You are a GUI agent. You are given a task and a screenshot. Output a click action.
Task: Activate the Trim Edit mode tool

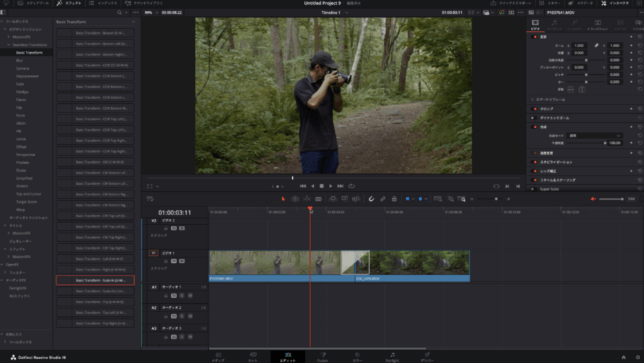295,199
